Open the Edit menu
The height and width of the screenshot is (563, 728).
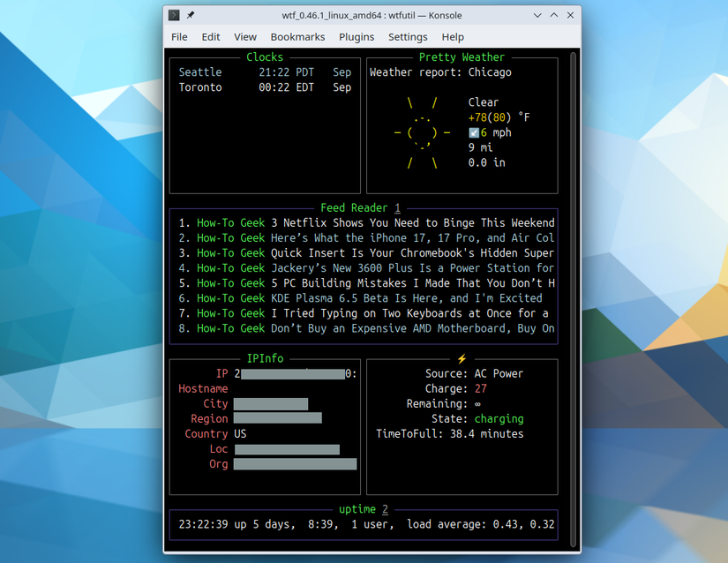coord(210,37)
